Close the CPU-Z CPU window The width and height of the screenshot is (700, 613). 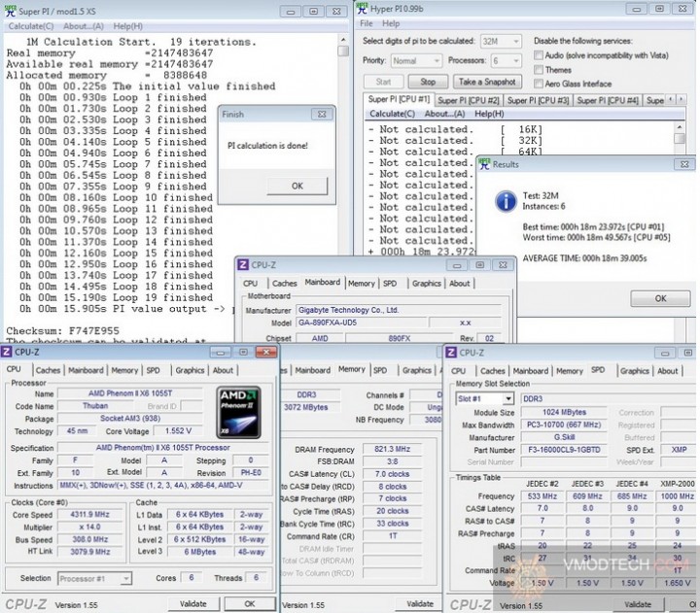266,352
